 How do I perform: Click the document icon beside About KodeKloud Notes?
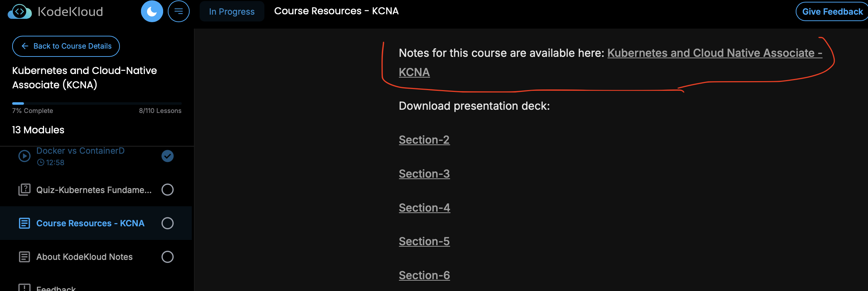pos(24,257)
